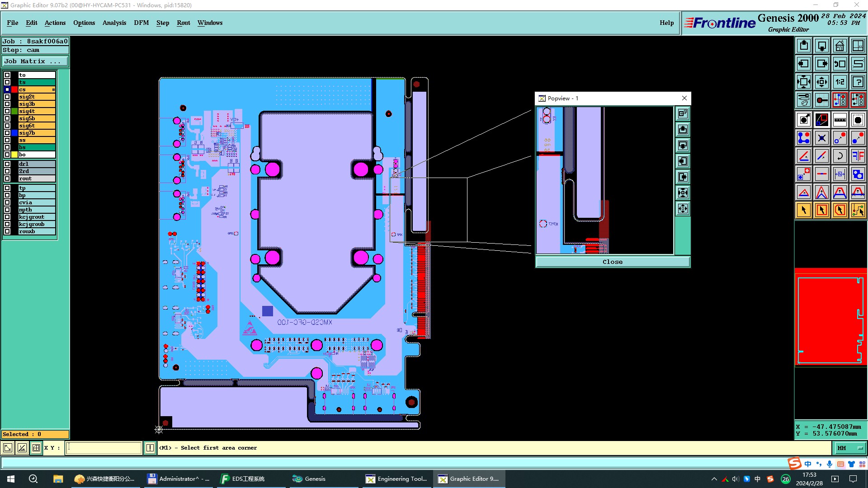Open the DFM menu
The width and height of the screenshot is (868, 488).
click(x=141, y=23)
